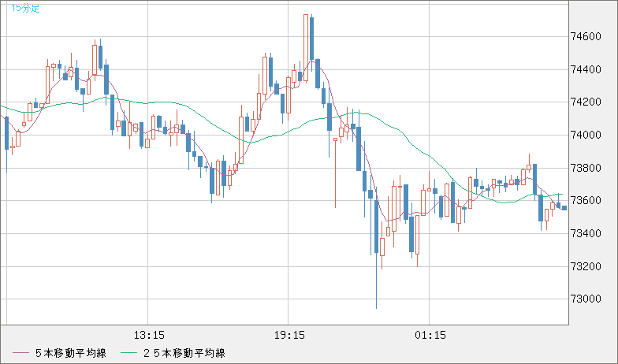This screenshot has height=364, width=618.
Task: Click the 73600 price axis label
Action: [586, 201]
